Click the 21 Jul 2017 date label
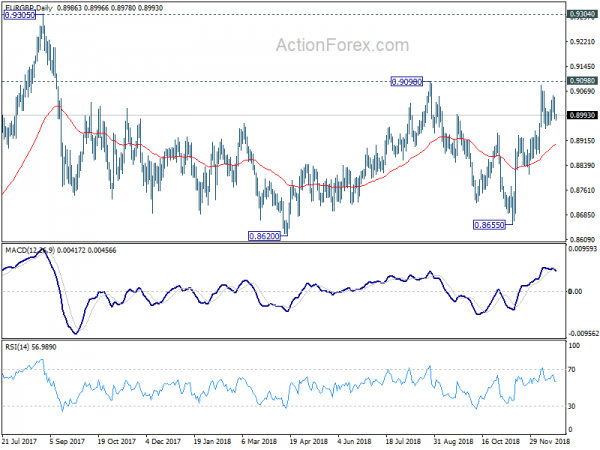The width and height of the screenshot is (600, 450). click(x=20, y=441)
